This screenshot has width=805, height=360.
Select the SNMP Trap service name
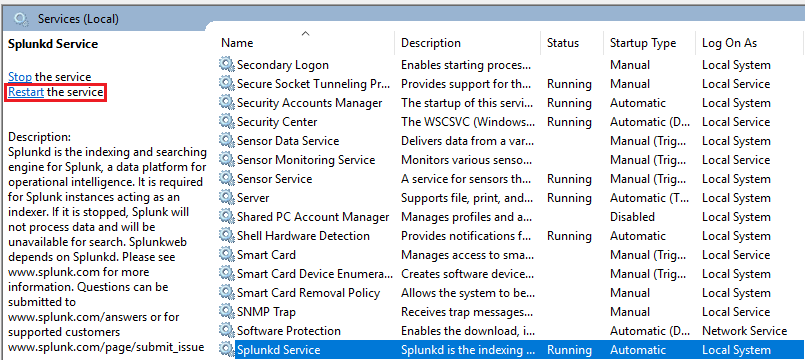[266, 312]
